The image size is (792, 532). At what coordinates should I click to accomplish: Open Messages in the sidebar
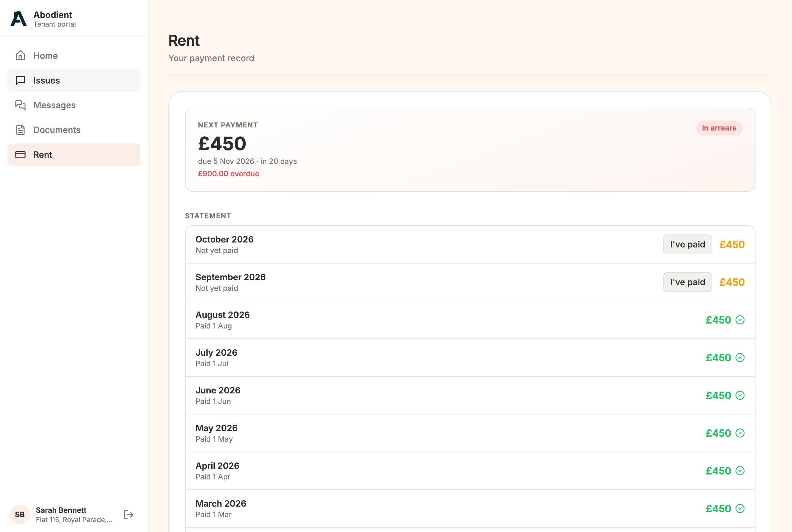(x=74, y=105)
